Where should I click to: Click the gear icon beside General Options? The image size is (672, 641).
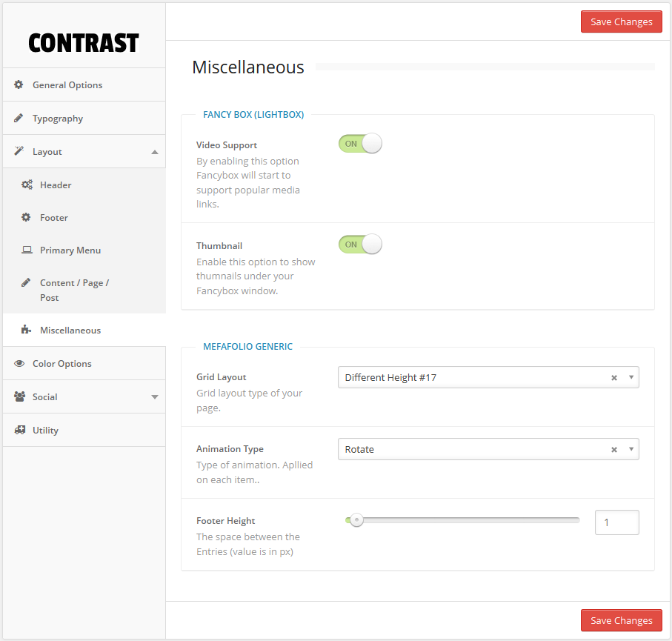[x=19, y=85]
